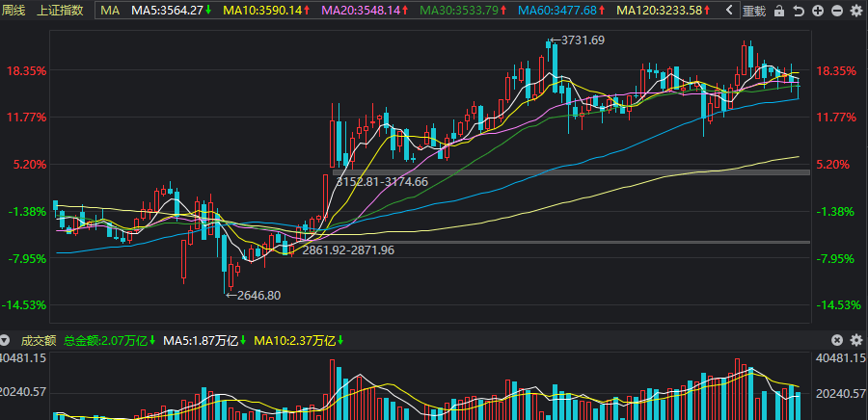
Task: Select the 成交额 indicator label
Action: point(39,340)
